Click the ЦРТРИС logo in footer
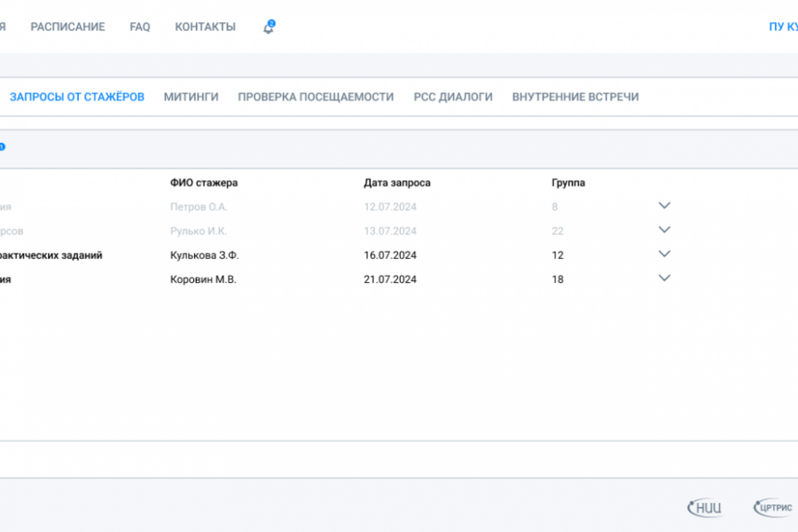 (772, 507)
